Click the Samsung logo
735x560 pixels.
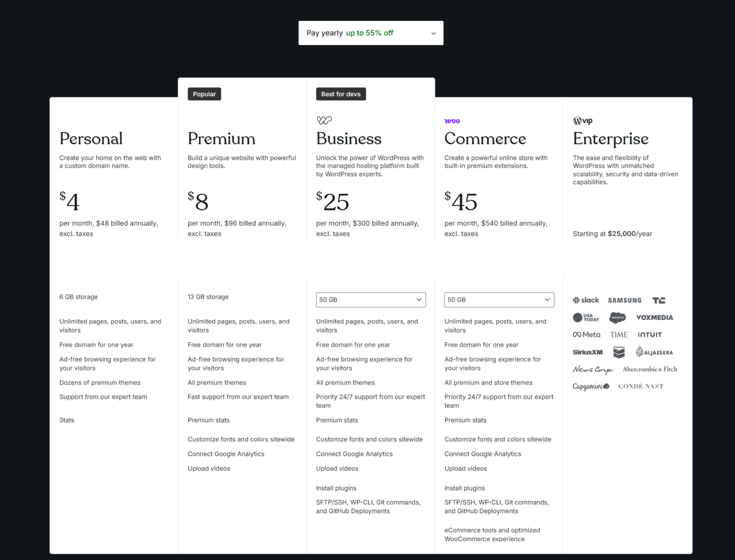pos(624,300)
